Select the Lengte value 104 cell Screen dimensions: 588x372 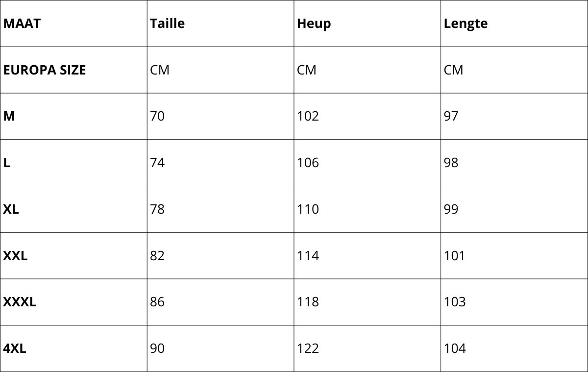pos(455,348)
